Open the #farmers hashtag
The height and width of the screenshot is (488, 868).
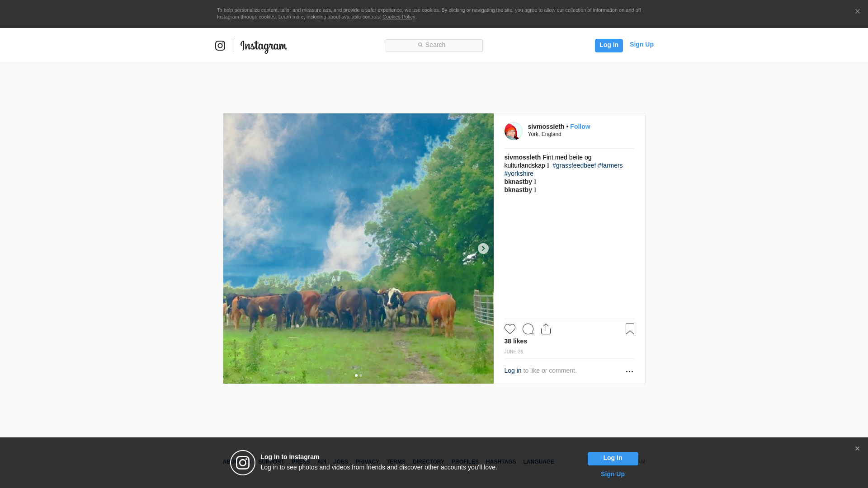click(610, 165)
